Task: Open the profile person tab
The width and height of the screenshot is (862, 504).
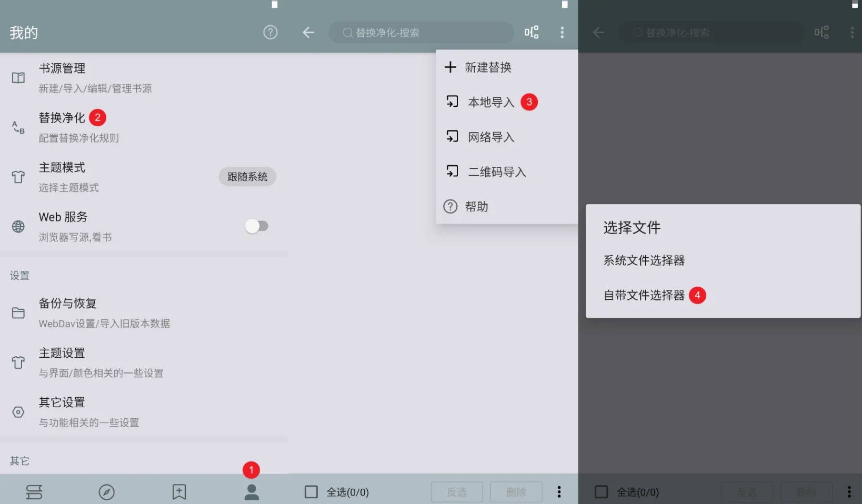Action: [x=252, y=492]
